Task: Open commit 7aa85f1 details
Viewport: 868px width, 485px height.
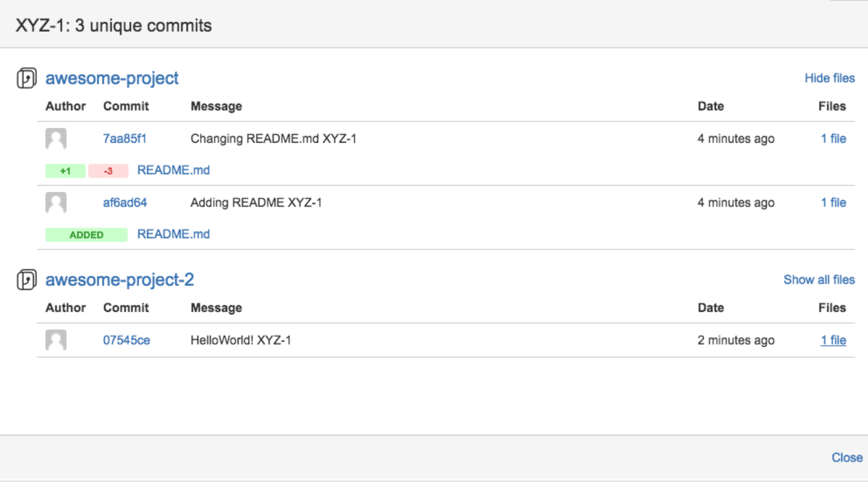Action: tap(124, 138)
